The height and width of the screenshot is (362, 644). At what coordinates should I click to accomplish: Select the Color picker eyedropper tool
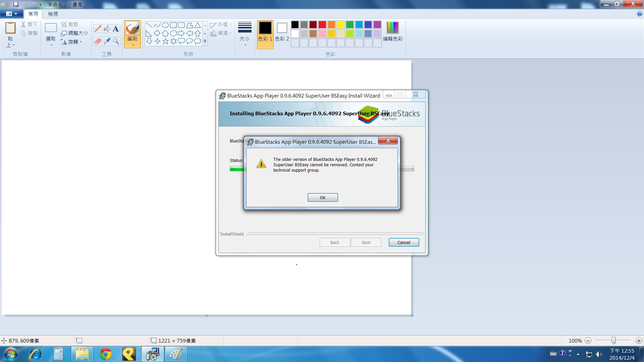pos(107,41)
